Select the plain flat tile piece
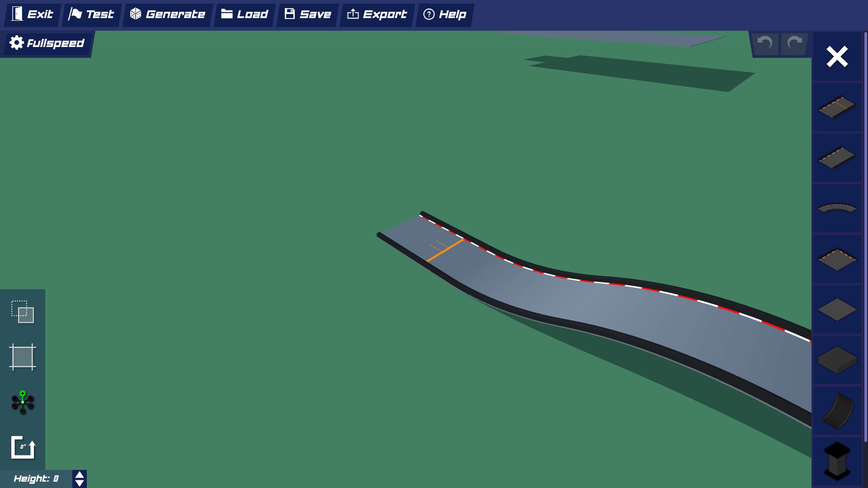 [x=837, y=310]
